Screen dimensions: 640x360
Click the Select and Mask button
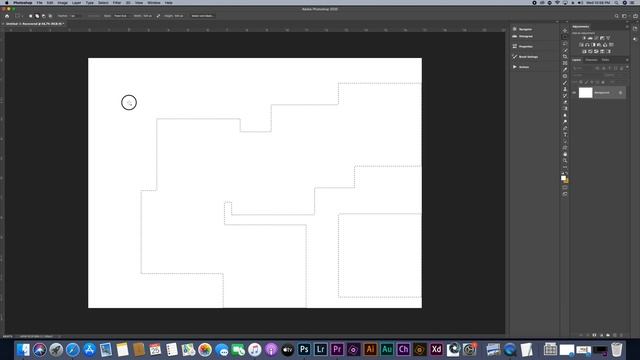point(202,16)
